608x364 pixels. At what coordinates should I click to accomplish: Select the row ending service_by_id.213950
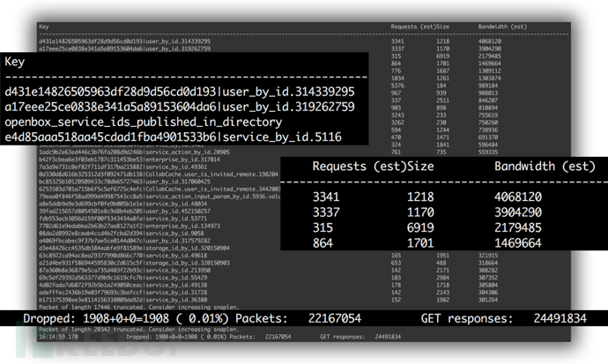124,271
